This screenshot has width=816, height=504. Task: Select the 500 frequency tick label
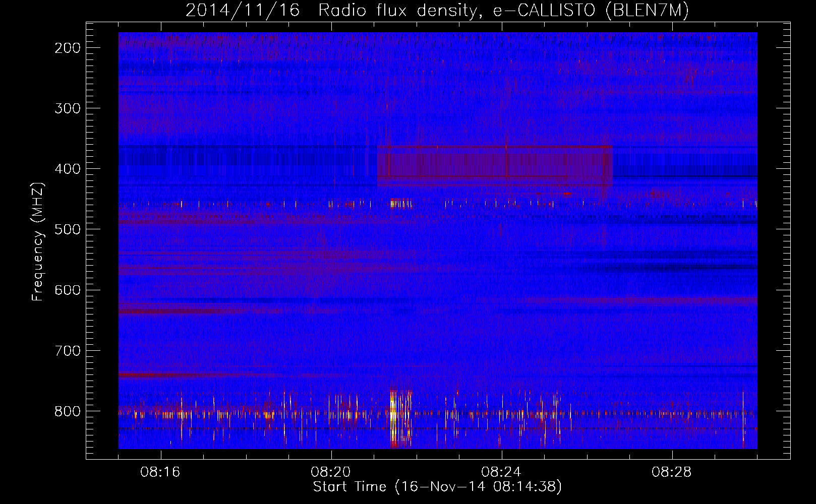pyautogui.click(x=68, y=229)
